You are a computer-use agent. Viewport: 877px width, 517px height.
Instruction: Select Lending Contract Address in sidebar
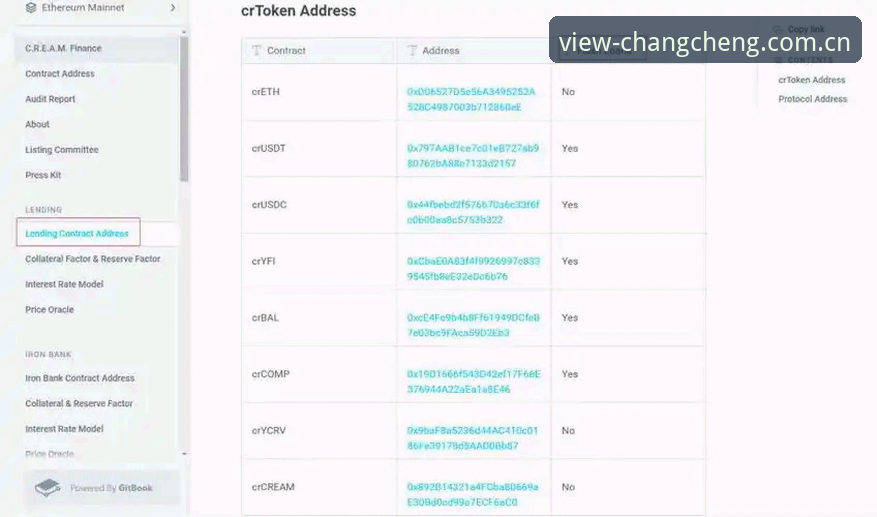click(78, 233)
